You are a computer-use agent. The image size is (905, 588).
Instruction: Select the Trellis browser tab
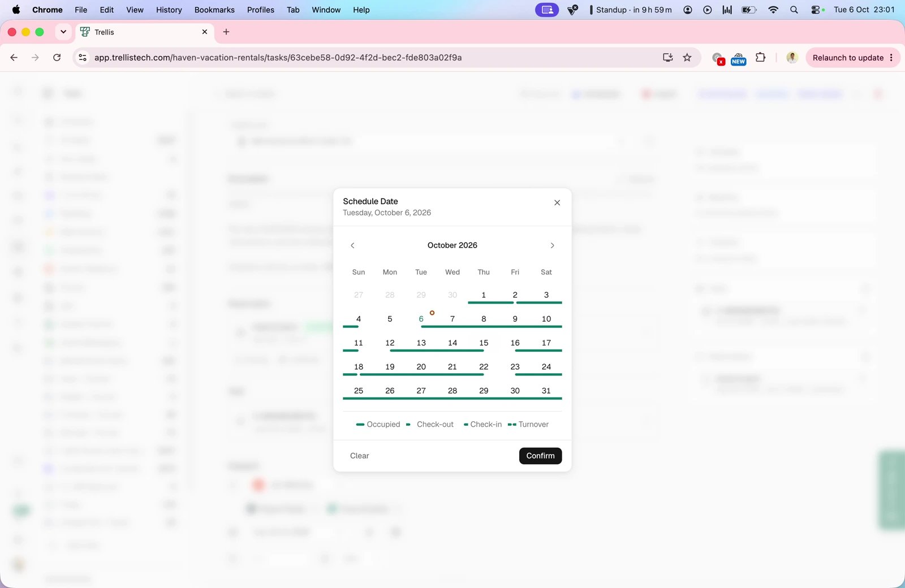point(145,32)
